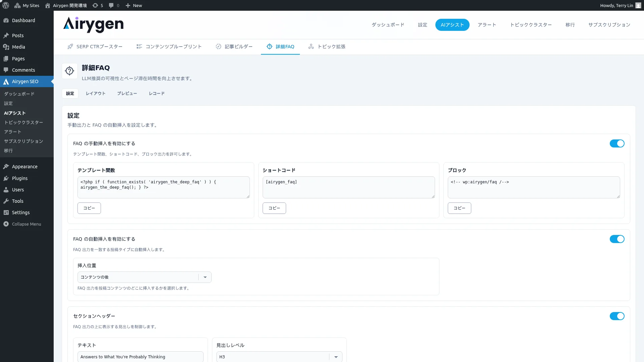644x362 pixels.
Task: Click the WordPress logo icon
Action: point(6,5)
